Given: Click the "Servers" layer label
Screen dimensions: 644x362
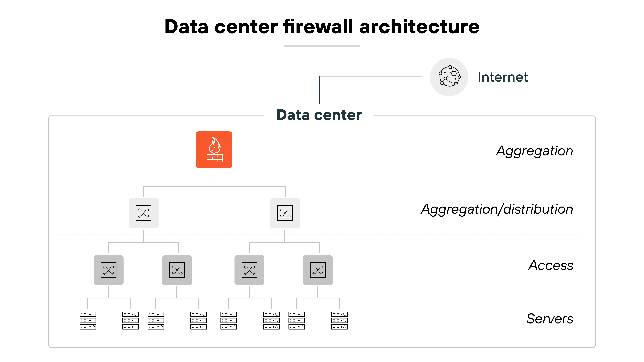Looking at the screenshot, I should coord(550,319).
